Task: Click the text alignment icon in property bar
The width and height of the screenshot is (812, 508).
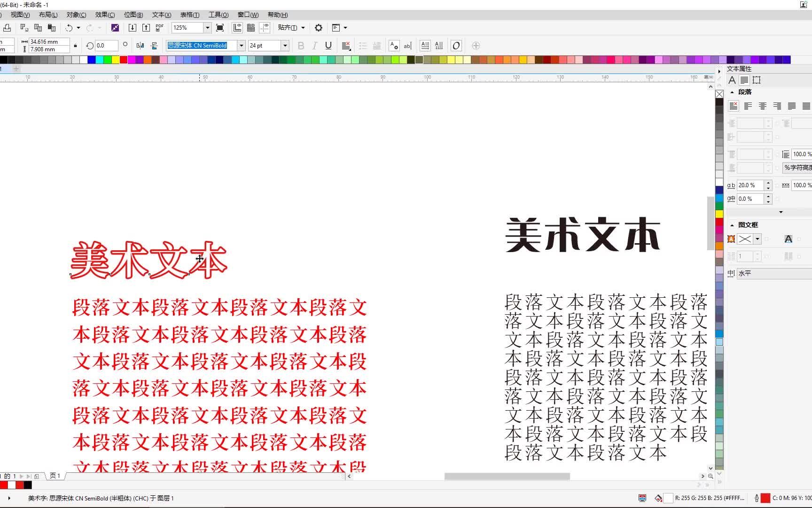Action: pos(346,46)
